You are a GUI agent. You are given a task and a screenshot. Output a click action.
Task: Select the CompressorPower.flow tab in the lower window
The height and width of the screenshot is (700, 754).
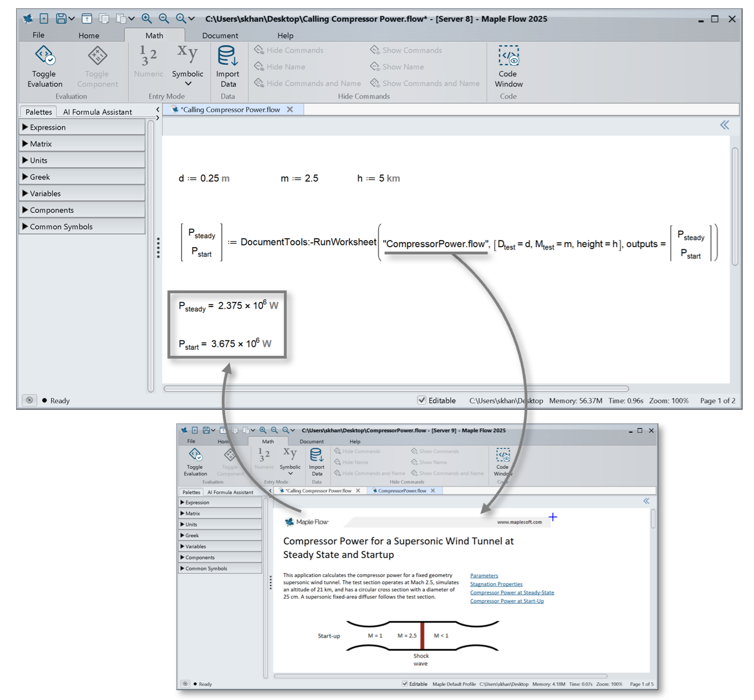coord(402,490)
